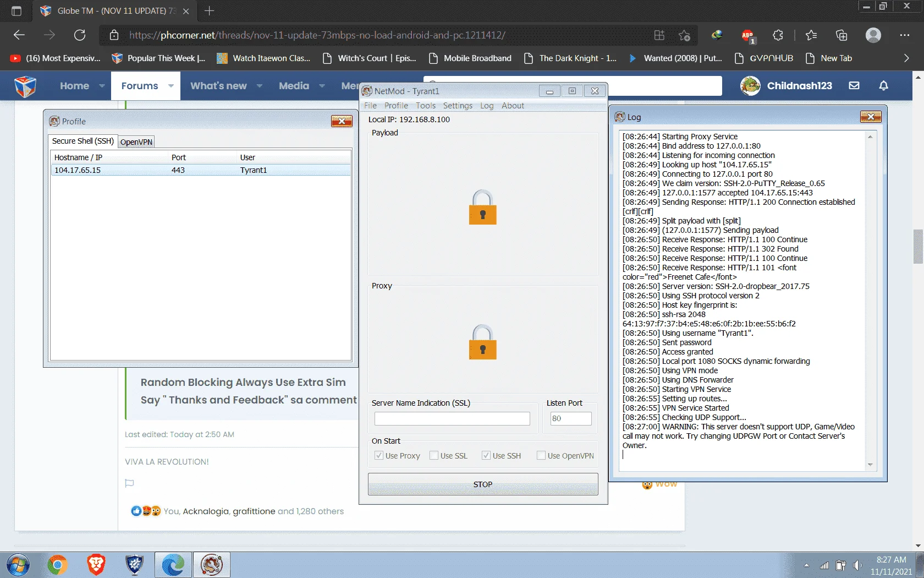
Task: Open Microsoft Edge from the taskbar
Action: [173, 565]
